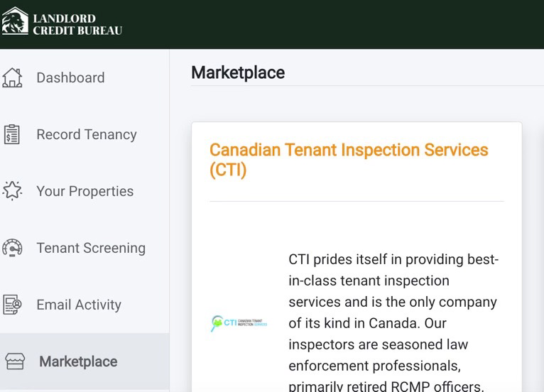Click the Your Properties star icon
The height and width of the screenshot is (392, 544).
pyautogui.click(x=12, y=191)
